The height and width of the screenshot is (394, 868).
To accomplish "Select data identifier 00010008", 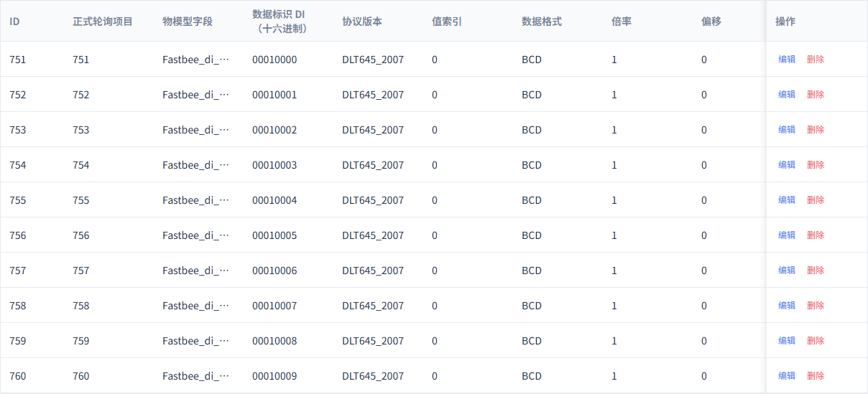I will point(274,341).
